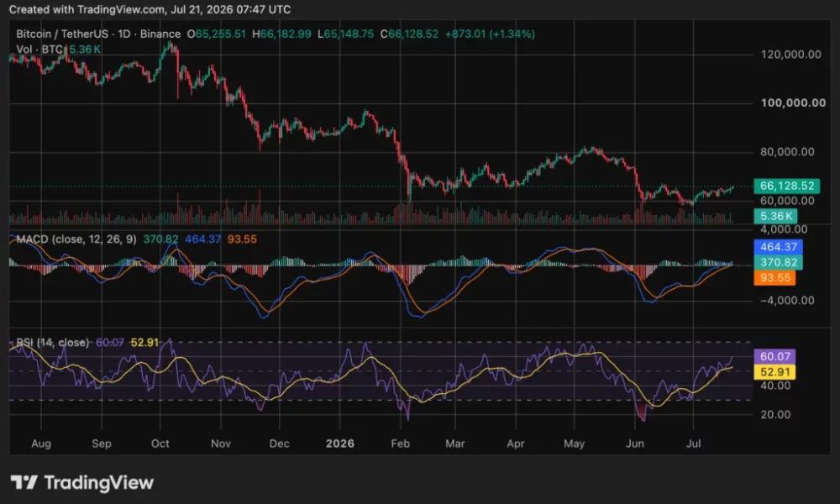
Task: Click the Feb label on time axis
Action: click(400, 444)
